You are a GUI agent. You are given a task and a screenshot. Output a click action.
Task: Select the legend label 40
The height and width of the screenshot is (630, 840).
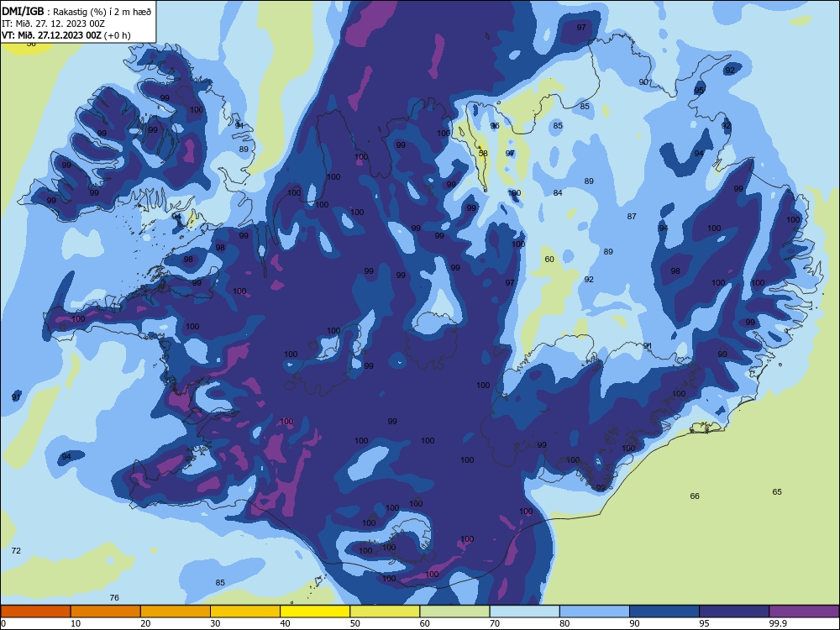[285, 623]
